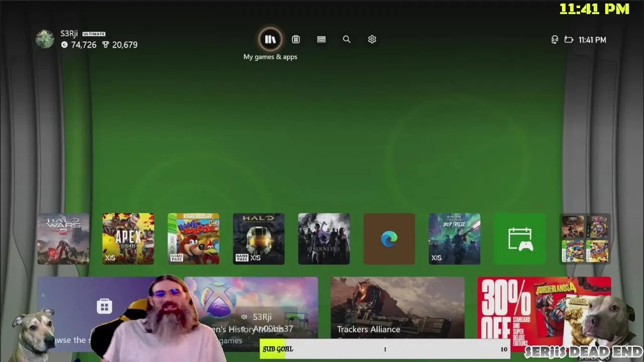Click the Search magnifier icon

tap(347, 39)
